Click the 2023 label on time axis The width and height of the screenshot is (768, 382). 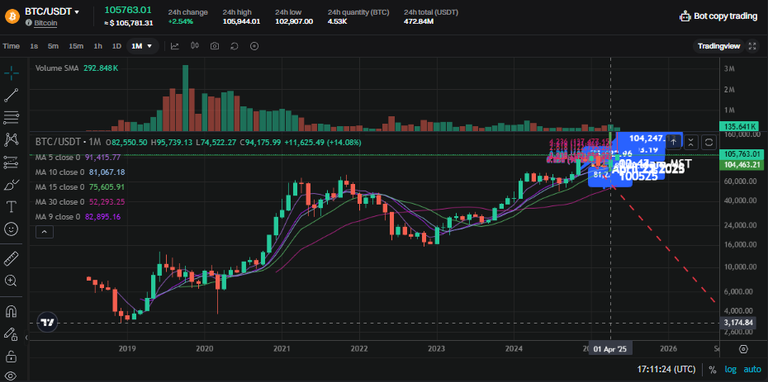(436, 349)
